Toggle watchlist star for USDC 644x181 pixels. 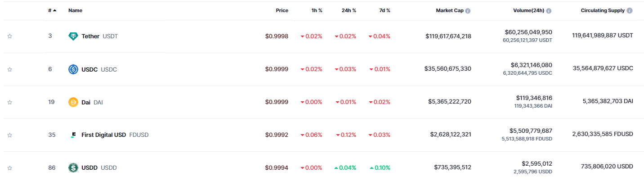pos(9,69)
